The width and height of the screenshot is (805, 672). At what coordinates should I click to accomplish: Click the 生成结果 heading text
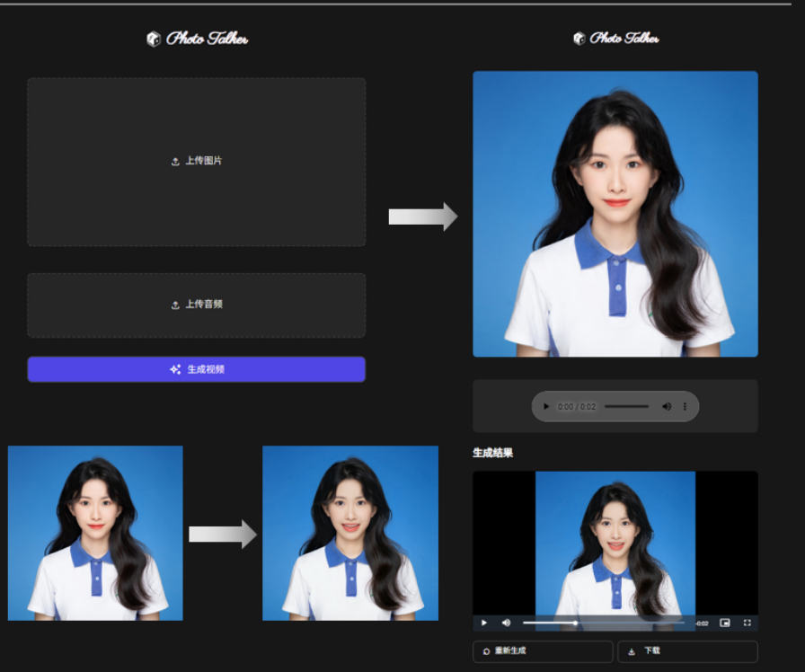tap(493, 453)
